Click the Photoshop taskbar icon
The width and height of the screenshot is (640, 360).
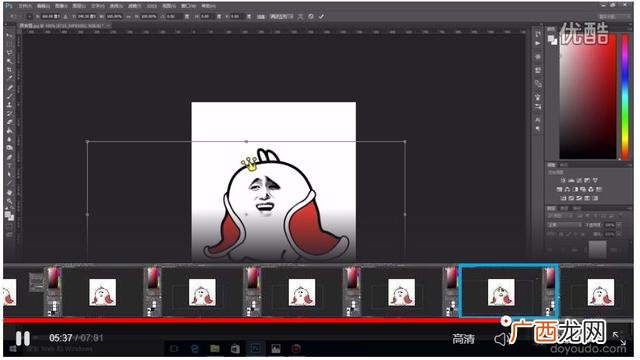tap(256, 349)
